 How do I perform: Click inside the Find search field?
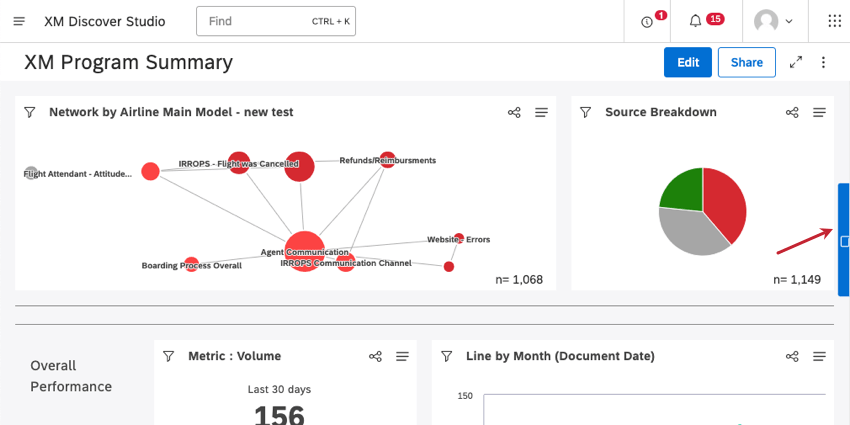pyautogui.click(x=276, y=21)
